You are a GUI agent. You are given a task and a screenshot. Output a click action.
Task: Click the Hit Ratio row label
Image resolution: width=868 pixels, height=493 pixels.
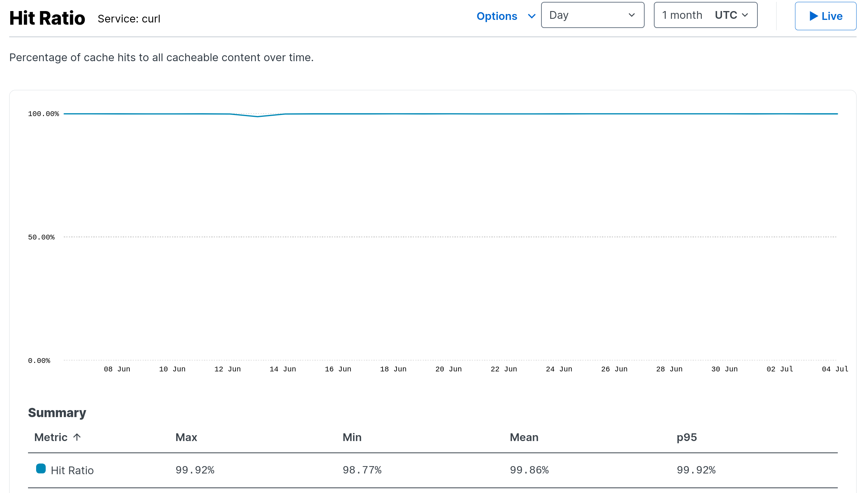coord(72,471)
